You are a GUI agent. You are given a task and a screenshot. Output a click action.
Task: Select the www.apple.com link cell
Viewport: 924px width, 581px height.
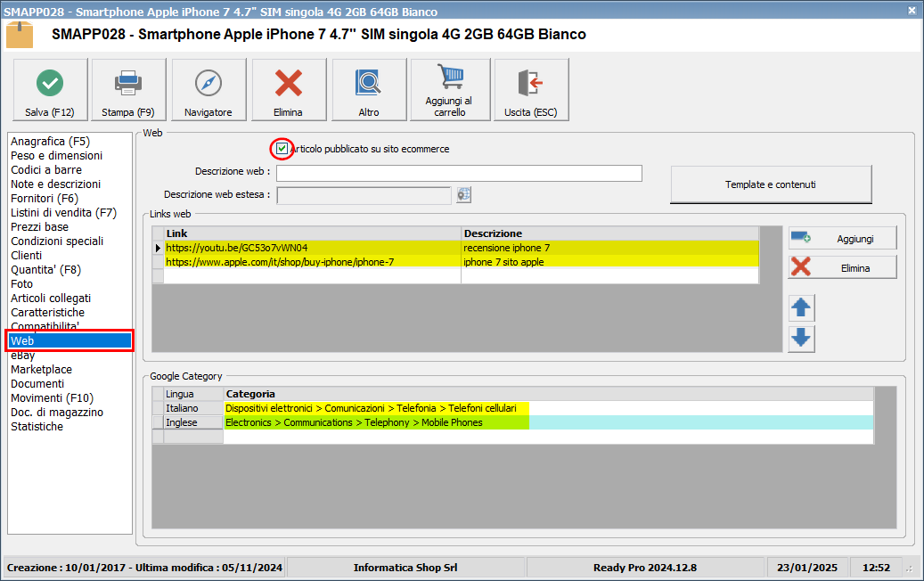(x=313, y=262)
